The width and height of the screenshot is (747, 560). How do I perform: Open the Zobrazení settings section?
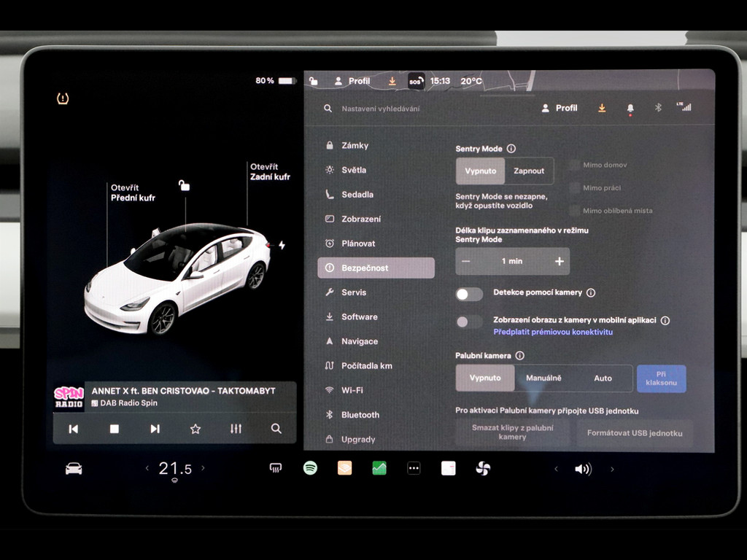[x=376, y=219]
